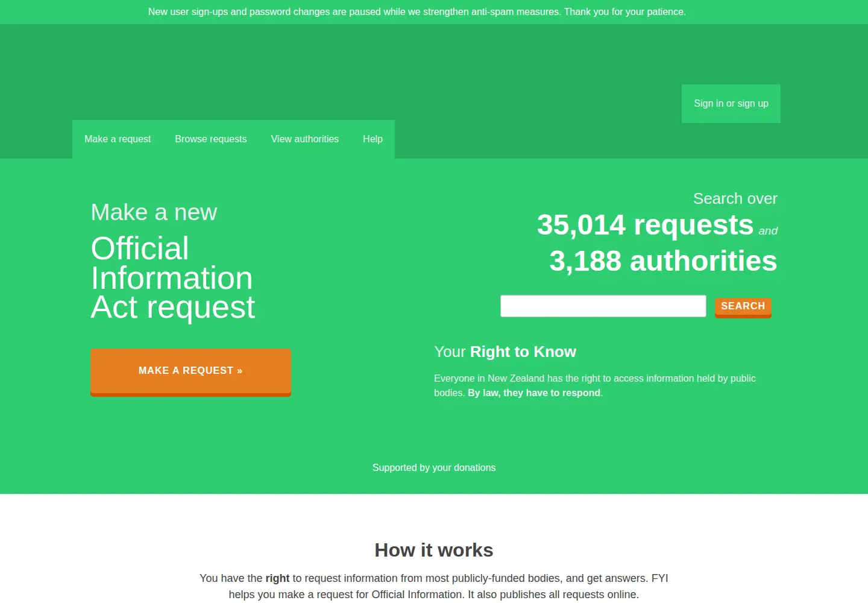Click the orange MAKE A REQUEST button
The height and width of the screenshot is (603, 868).
point(190,372)
